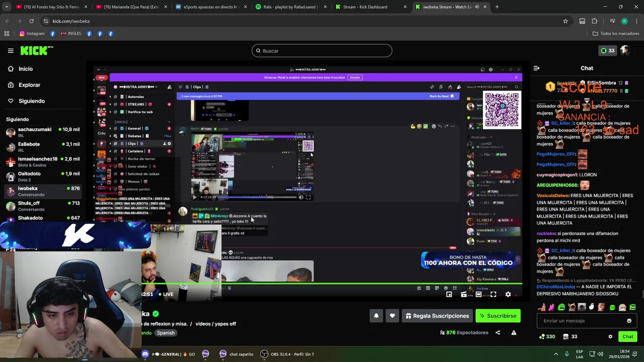Viewport: 644px width, 362px height.
Task: Open a new browser tab
Action: (x=497, y=7)
